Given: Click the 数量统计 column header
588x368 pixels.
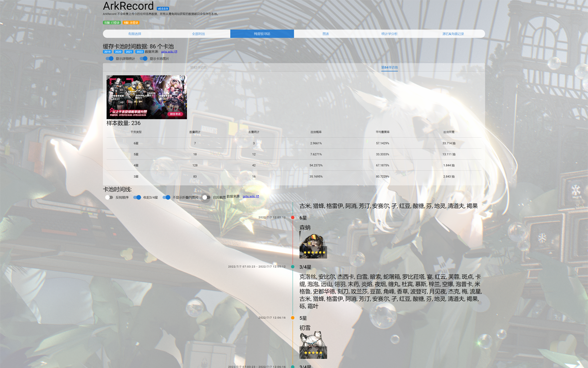Looking at the screenshot, I should pyautogui.click(x=195, y=132).
